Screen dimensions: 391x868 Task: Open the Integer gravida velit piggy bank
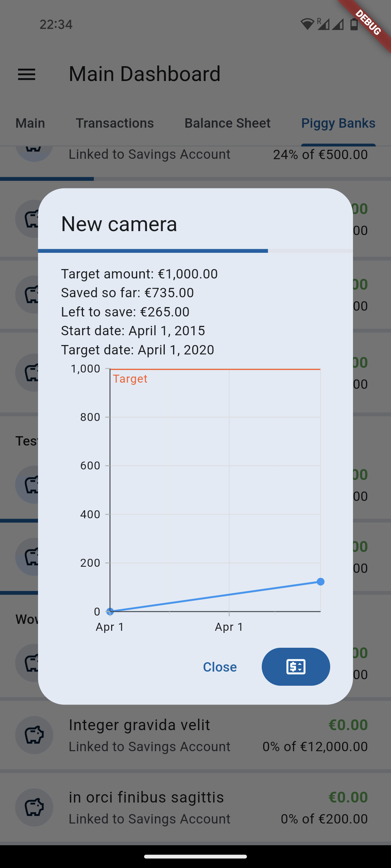[x=139, y=725]
